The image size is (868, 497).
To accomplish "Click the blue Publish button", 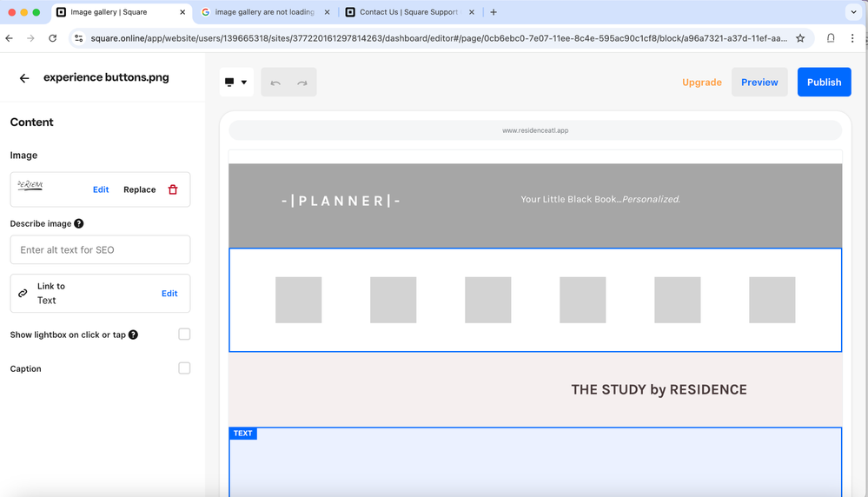I will [x=824, y=83].
